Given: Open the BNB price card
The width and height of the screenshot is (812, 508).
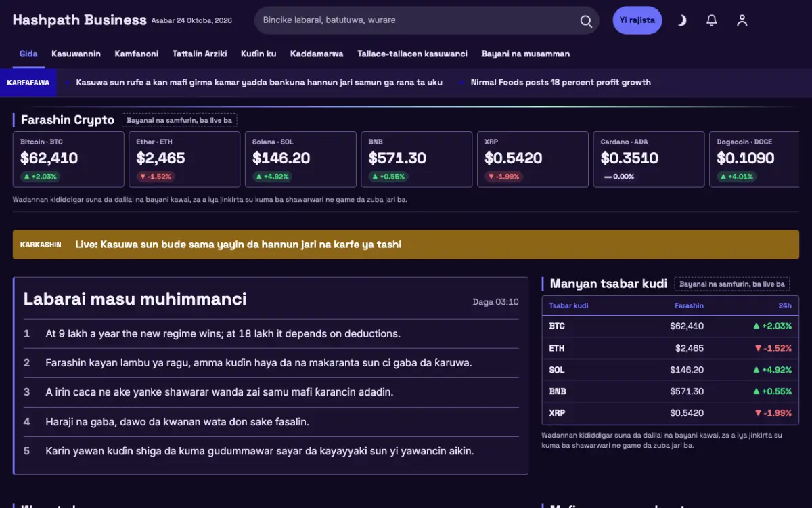Looking at the screenshot, I should point(417,159).
